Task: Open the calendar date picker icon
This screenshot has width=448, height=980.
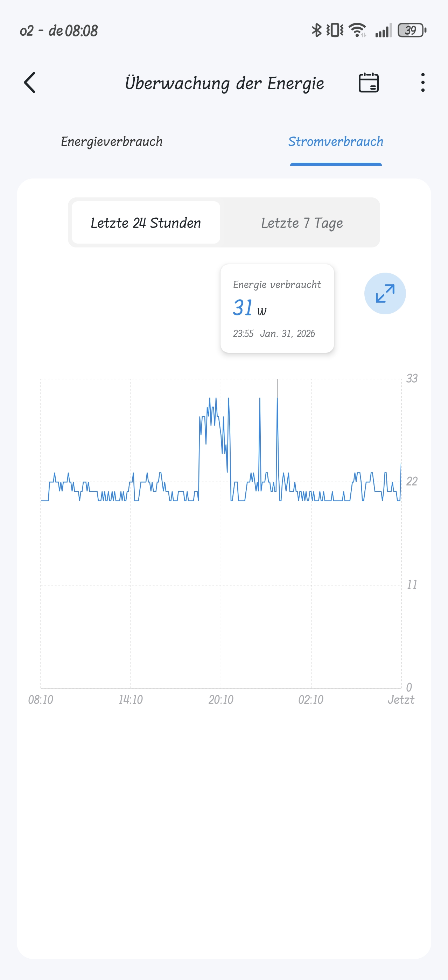Action: coord(369,83)
